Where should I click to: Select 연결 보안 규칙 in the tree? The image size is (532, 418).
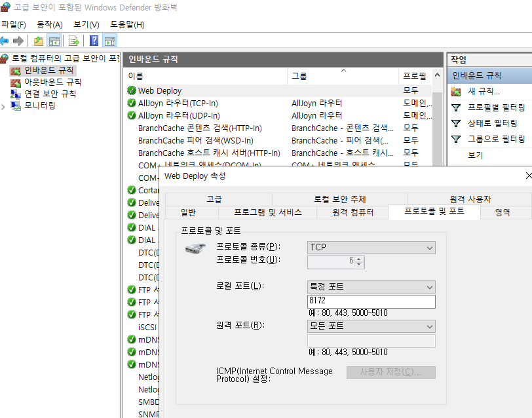point(50,94)
